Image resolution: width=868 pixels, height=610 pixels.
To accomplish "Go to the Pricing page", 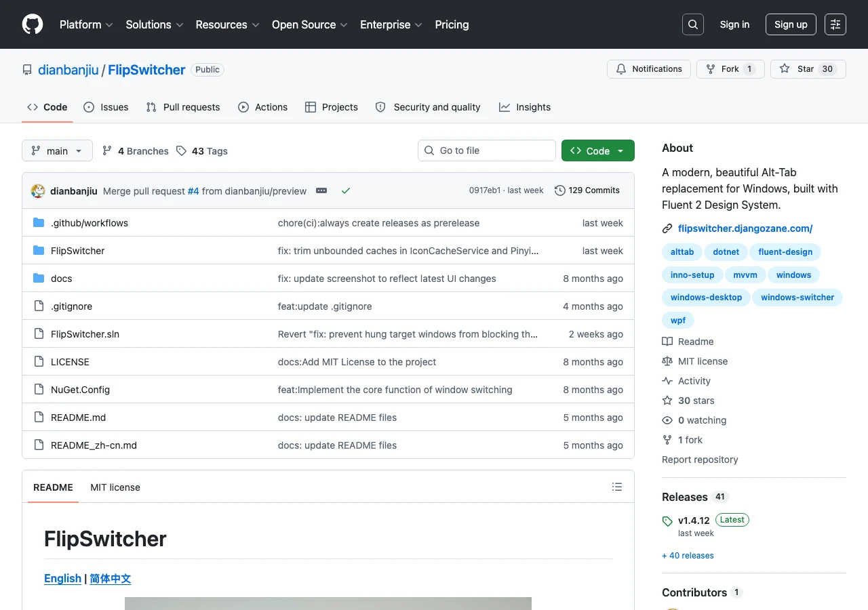I will (452, 24).
